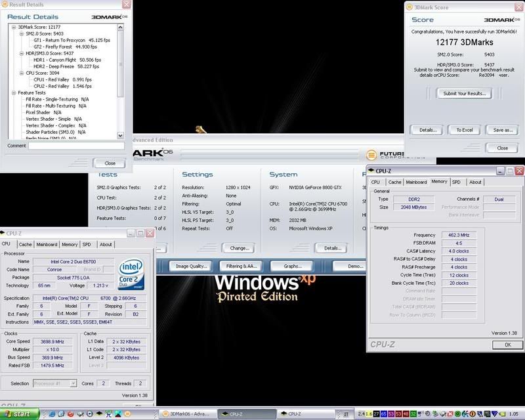Click the Image Quality button
Image resolution: width=525 pixels, height=420 pixels.
[x=190, y=266]
